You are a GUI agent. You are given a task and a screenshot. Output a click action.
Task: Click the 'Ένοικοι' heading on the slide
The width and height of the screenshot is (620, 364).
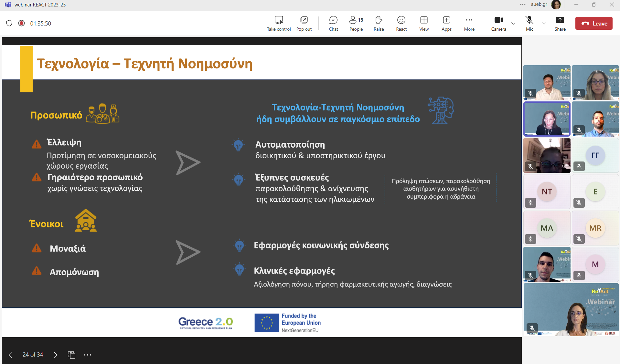[x=46, y=224]
